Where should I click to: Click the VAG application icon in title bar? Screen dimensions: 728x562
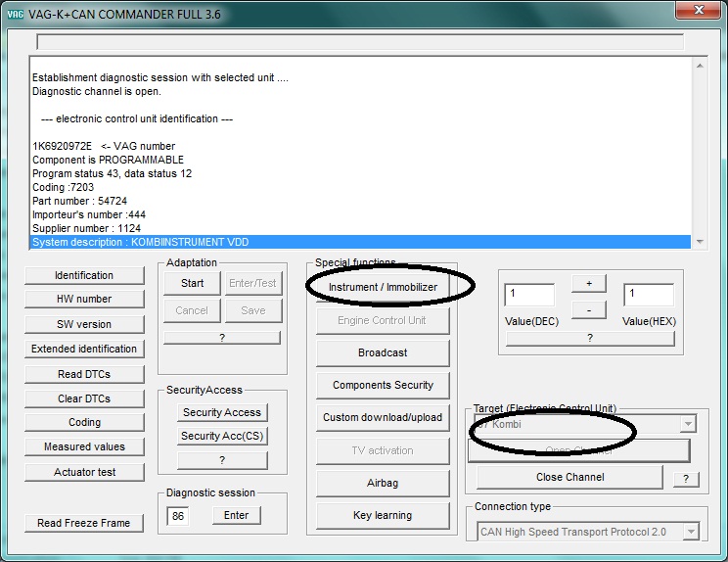(x=16, y=15)
